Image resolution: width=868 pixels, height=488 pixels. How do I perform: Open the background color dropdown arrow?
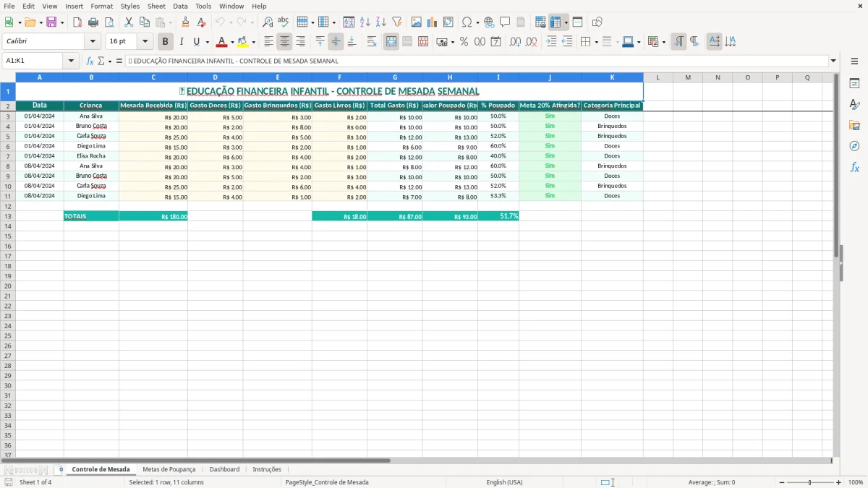(x=253, y=42)
